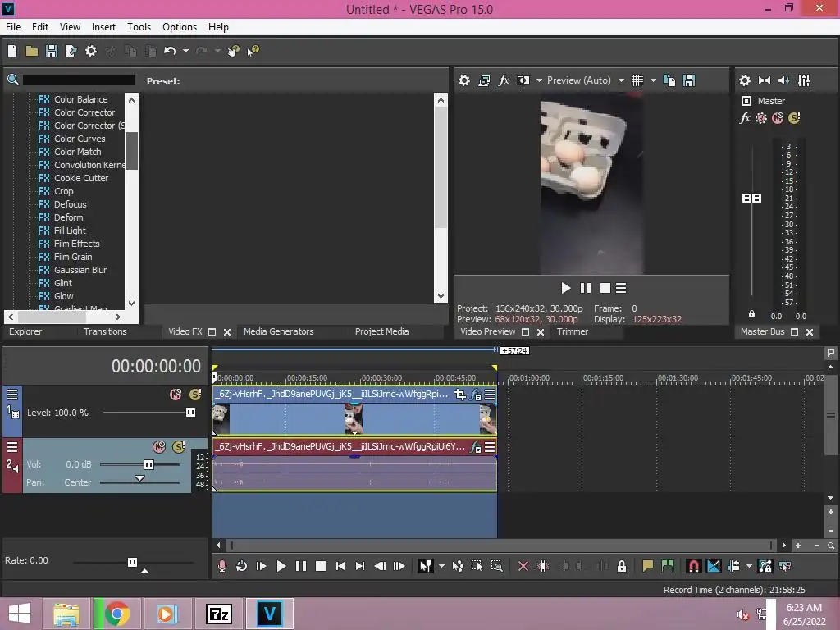The height and width of the screenshot is (630, 840).
Task: Switch to the Project Media tab
Action: click(x=382, y=331)
